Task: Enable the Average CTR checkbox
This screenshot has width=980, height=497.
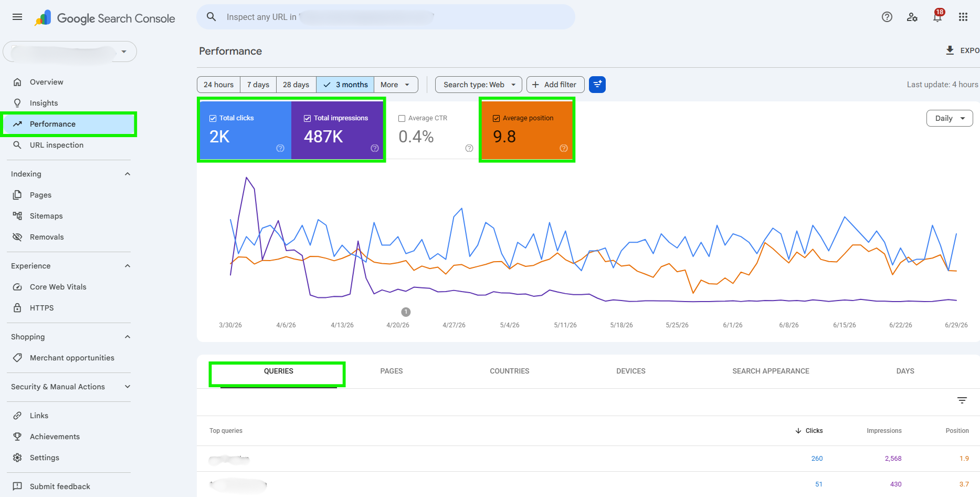Action: [402, 118]
